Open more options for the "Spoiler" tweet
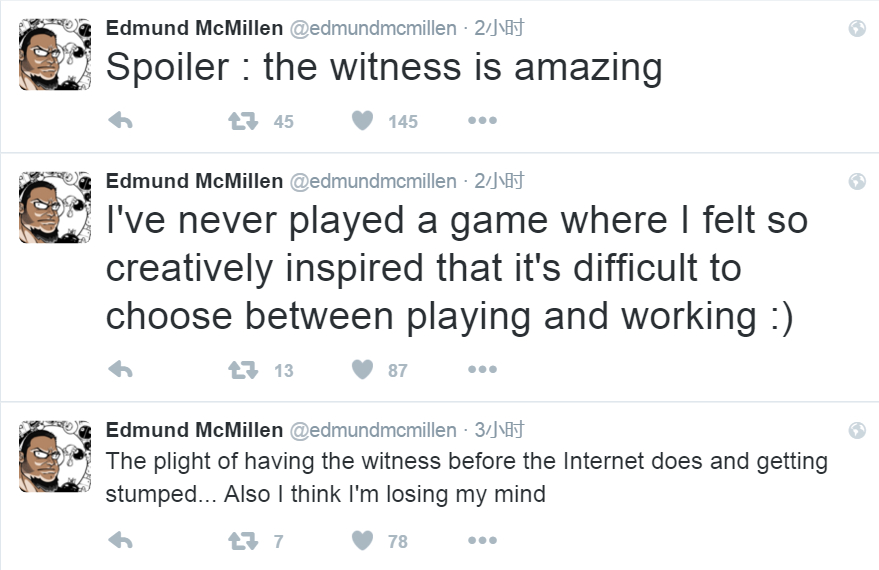The width and height of the screenshot is (879, 570). pos(482,121)
